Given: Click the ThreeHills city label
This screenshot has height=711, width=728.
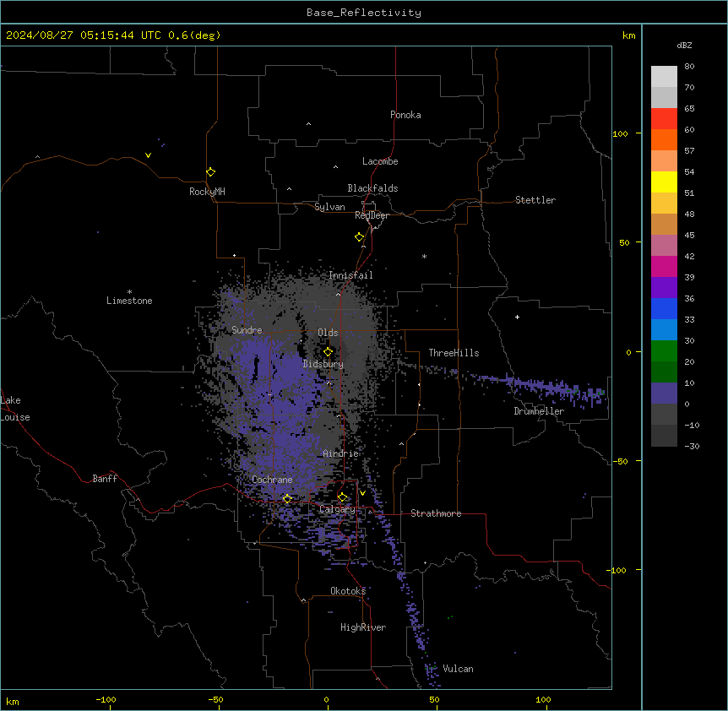Looking at the screenshot, I should click(x=454, y=353).
